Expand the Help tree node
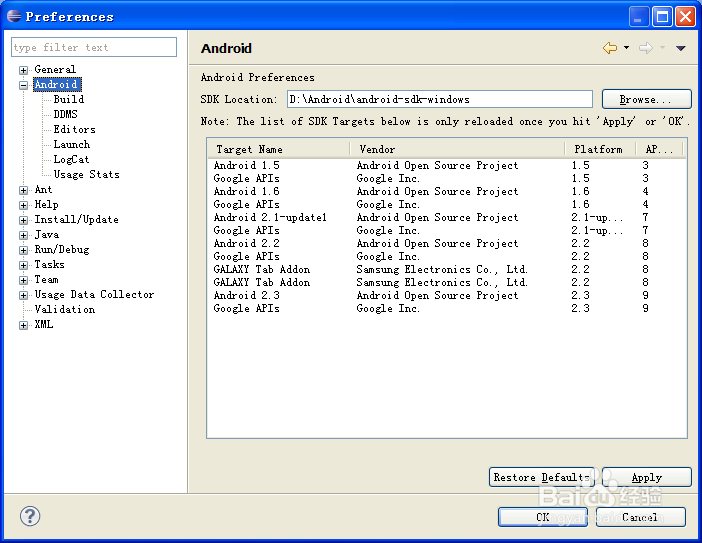Image resolution: width=702 pixels, height=543 pixels. pyautogui.click(x=23, y=205)
